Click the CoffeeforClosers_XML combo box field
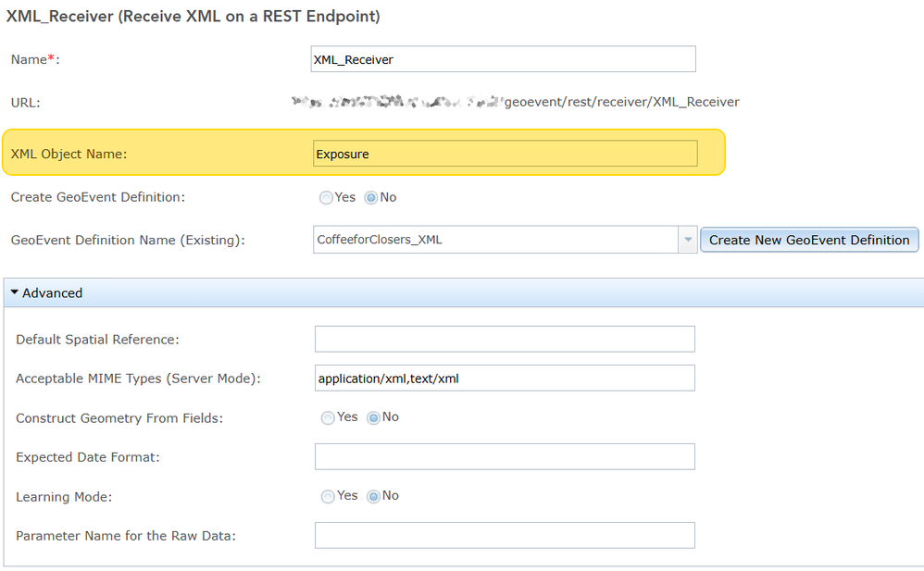924x571 pixels. (x=495, y=240)
